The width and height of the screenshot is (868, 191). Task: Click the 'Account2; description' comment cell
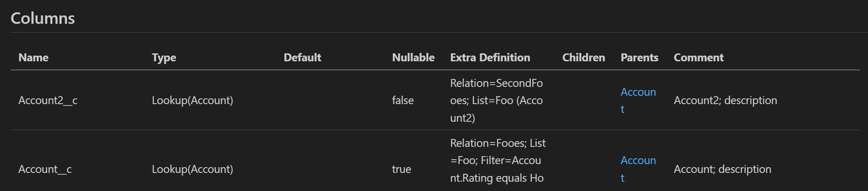point(725,100)
